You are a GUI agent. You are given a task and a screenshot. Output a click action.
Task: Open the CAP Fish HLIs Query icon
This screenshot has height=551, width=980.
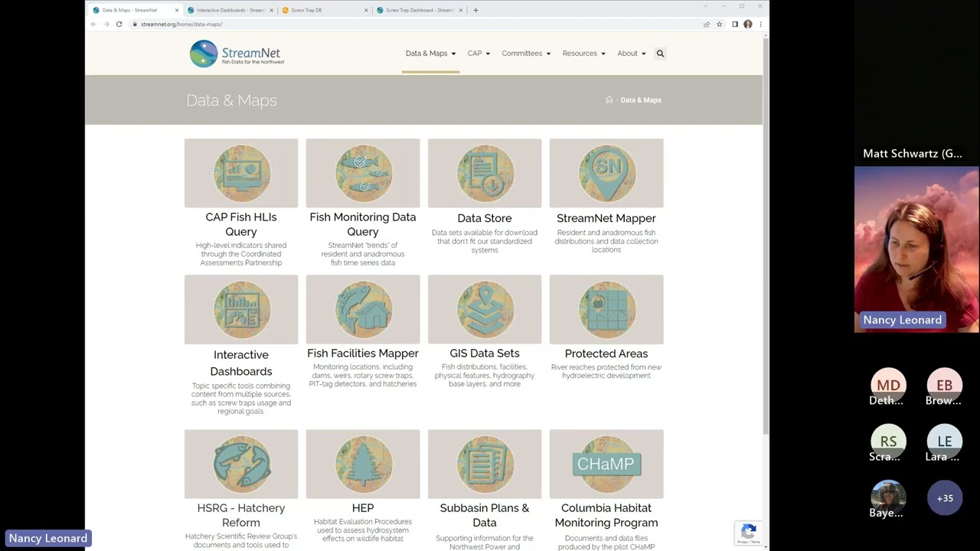point(241,173)
